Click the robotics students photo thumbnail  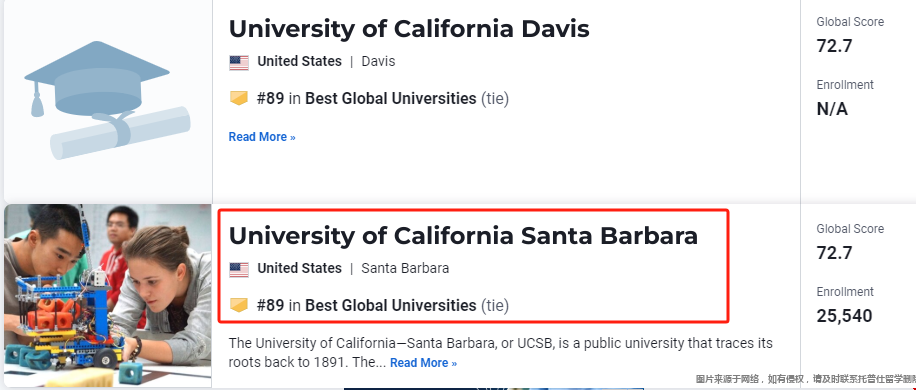[107, 295]
